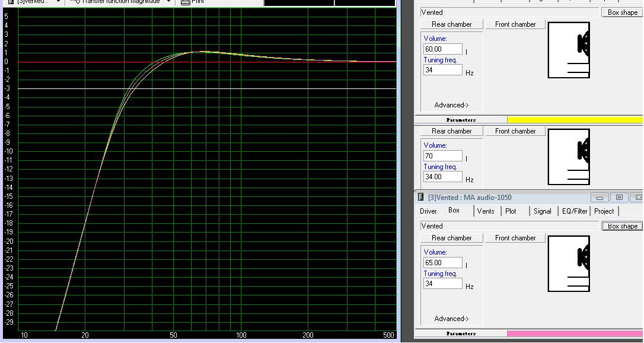The image size is (644, 343).
Task: Expand Advanced options in the 65-liter window
Action: pos(451,319)
